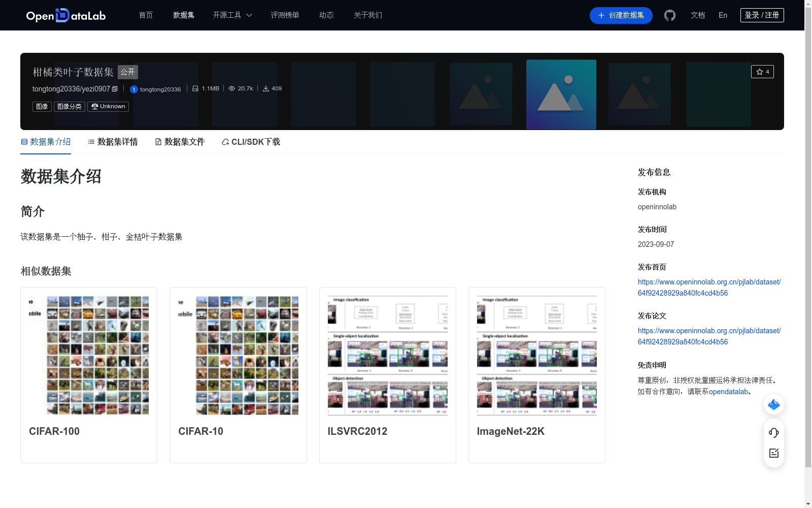Open the CIFAR-100 dataset card
The height and width of the screenshot is (508, 812).
89,375
